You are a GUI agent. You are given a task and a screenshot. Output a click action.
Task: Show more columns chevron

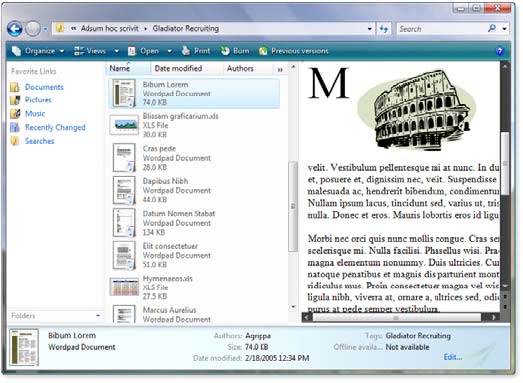point(280,69)
